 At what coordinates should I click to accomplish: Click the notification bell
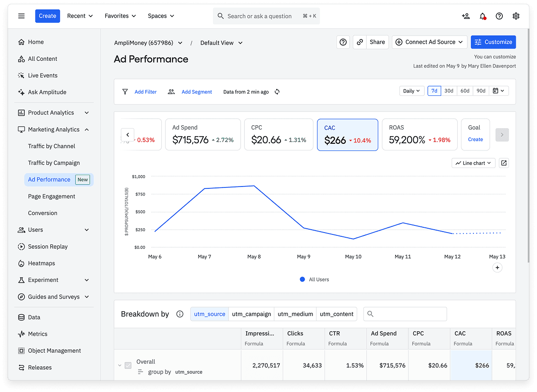pos(482,16)
